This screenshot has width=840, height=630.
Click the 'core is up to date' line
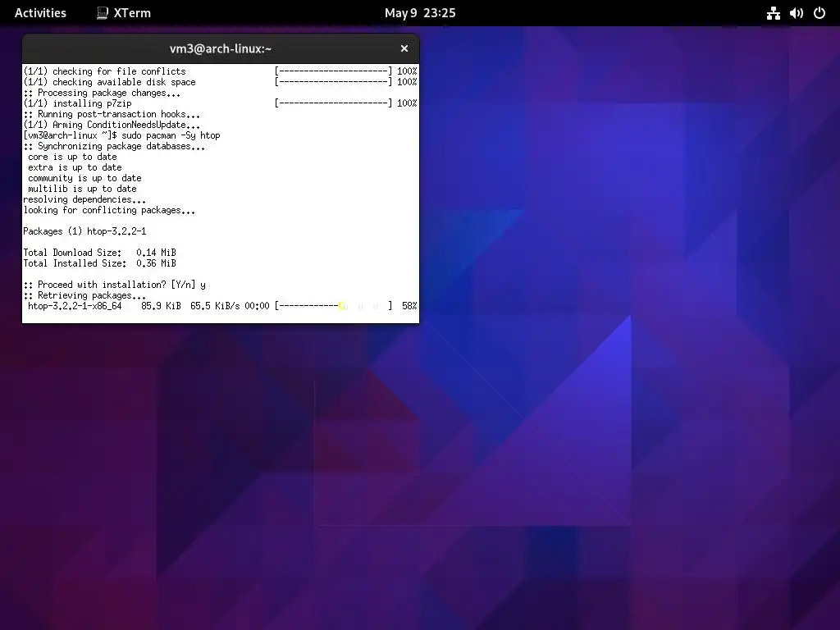pos(72,157)
